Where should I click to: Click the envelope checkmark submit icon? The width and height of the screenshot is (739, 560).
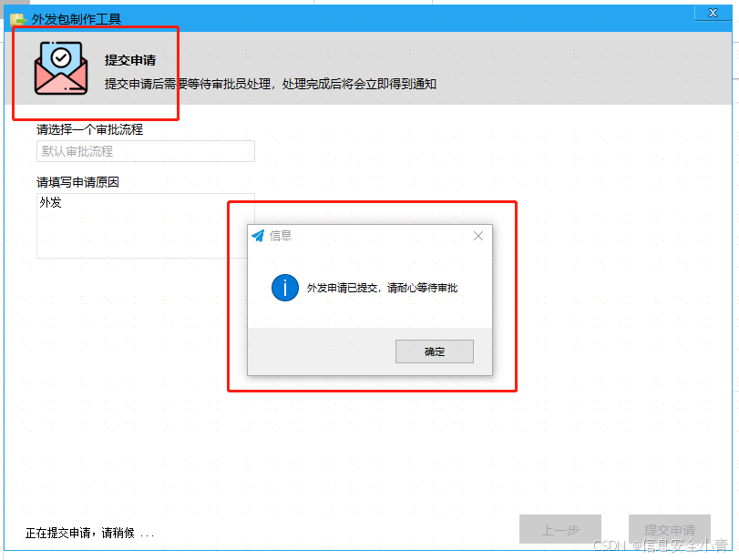(61, 68)
